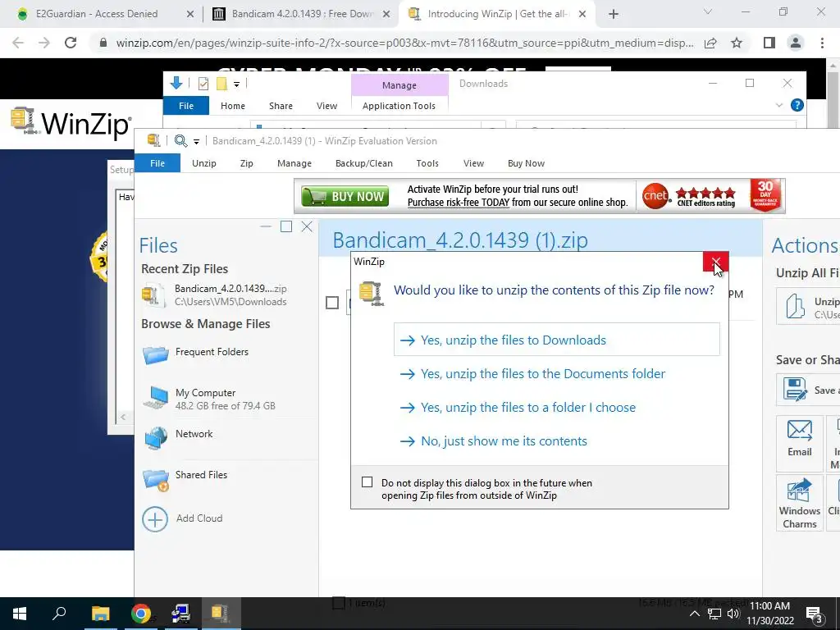Click the green BUY NOW banner button
840x630 pixels.
(x=345, y=197)
